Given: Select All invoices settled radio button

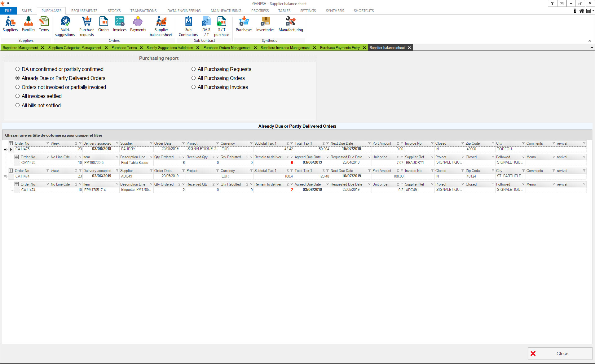Looking at the screenshot, I should [x=18, y=96].
